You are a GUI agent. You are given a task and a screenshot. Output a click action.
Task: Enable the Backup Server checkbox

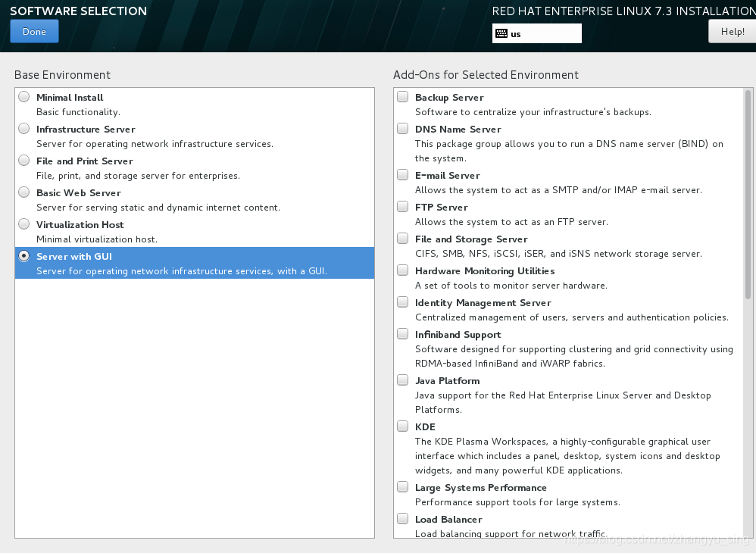tap(402, 97)
